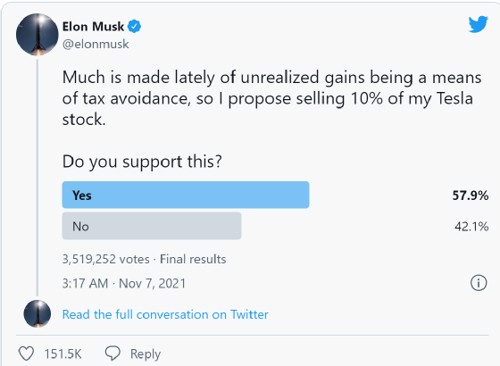Image resolution: width=500 pixels, height=366 pixels.
Task: Click the 3:17 AM Nov 7, 2021 timestamp
Action: click(124, 283)
